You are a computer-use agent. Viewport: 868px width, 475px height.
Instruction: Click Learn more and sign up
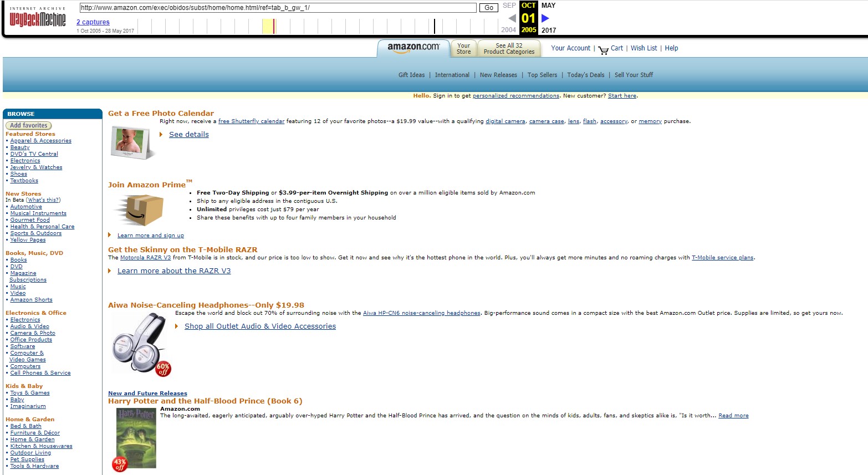(x=151, y=236)
